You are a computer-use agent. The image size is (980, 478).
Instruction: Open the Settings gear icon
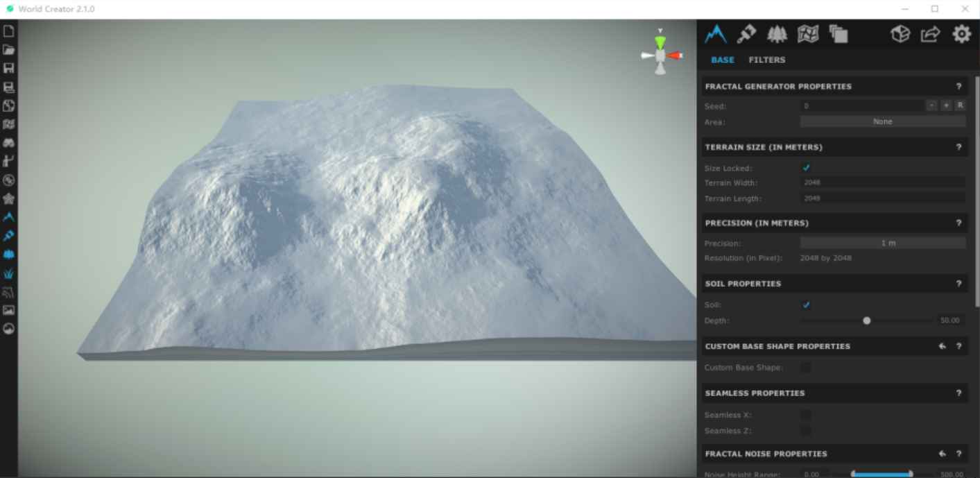[x=961, y=33]
